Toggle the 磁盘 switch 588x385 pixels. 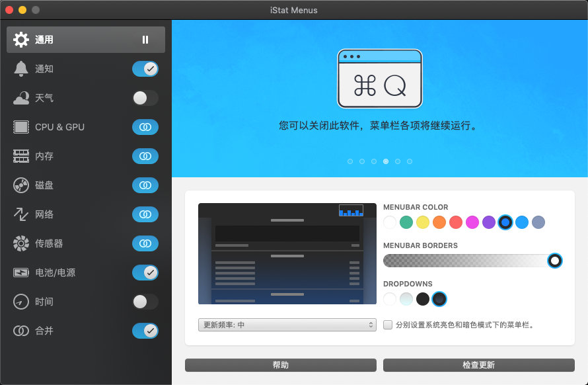[x=145, y=185]
